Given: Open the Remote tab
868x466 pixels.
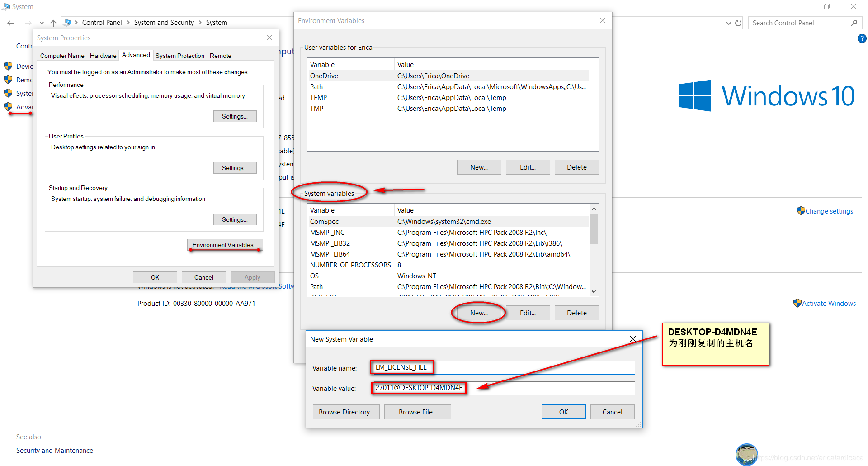Looking at the screenshot, I should pos(221,56).
